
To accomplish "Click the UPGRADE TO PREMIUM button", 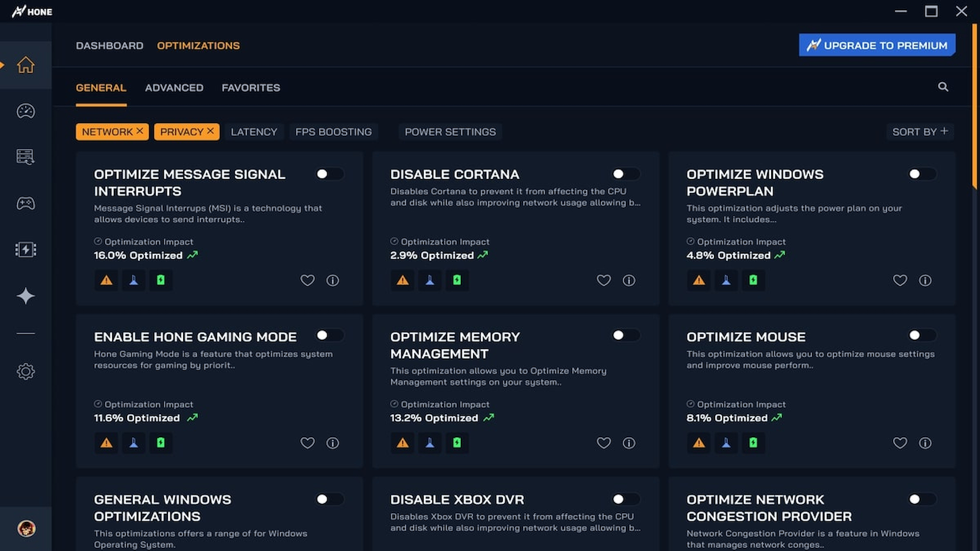I will [876, 45].
